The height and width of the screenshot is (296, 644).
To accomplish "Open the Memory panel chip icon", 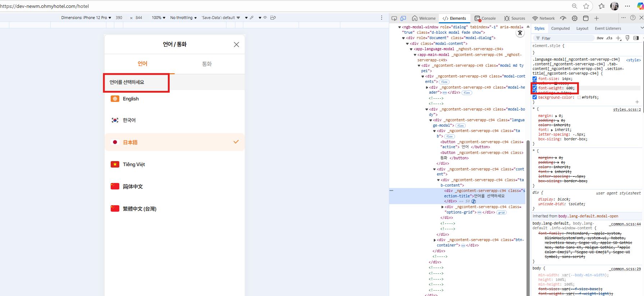I will coord(575,18).
